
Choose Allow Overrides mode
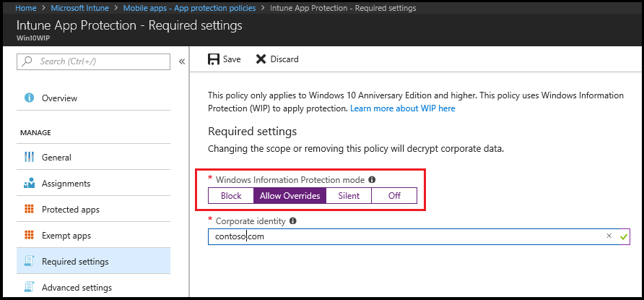[290, 196]
